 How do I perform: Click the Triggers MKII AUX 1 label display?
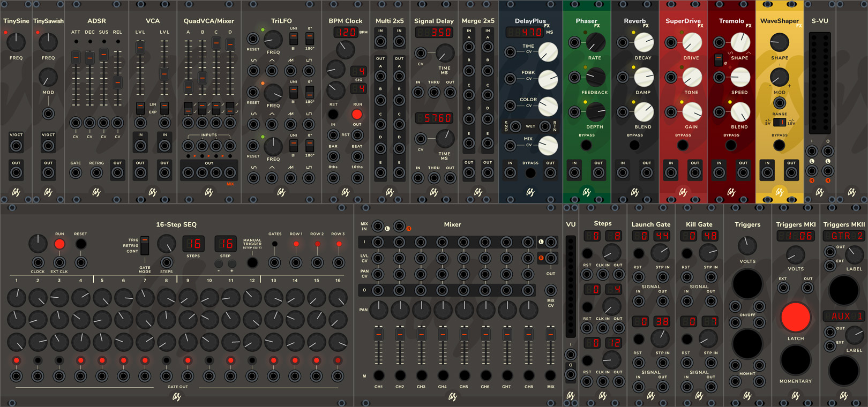tap(844, 316)
